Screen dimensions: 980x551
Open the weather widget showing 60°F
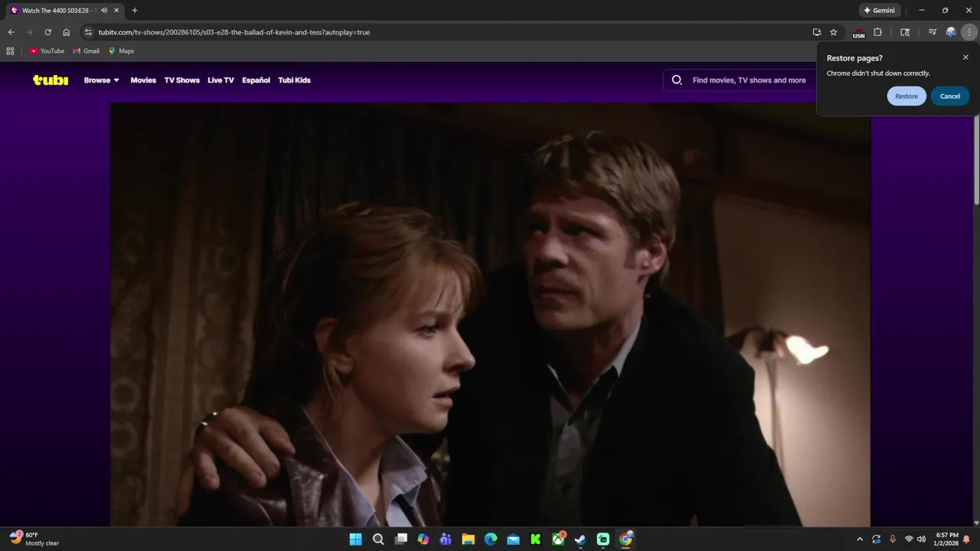(x=34, y=539)
